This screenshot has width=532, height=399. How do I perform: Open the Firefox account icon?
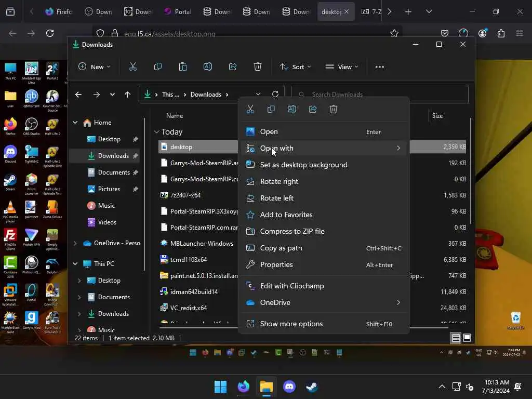tap(482, 33)
